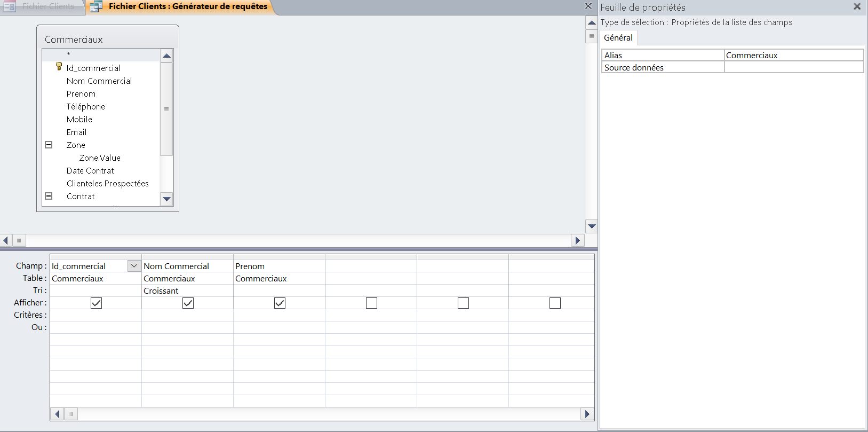Switch to the Fichier Clients tab

tap(42, 6)
